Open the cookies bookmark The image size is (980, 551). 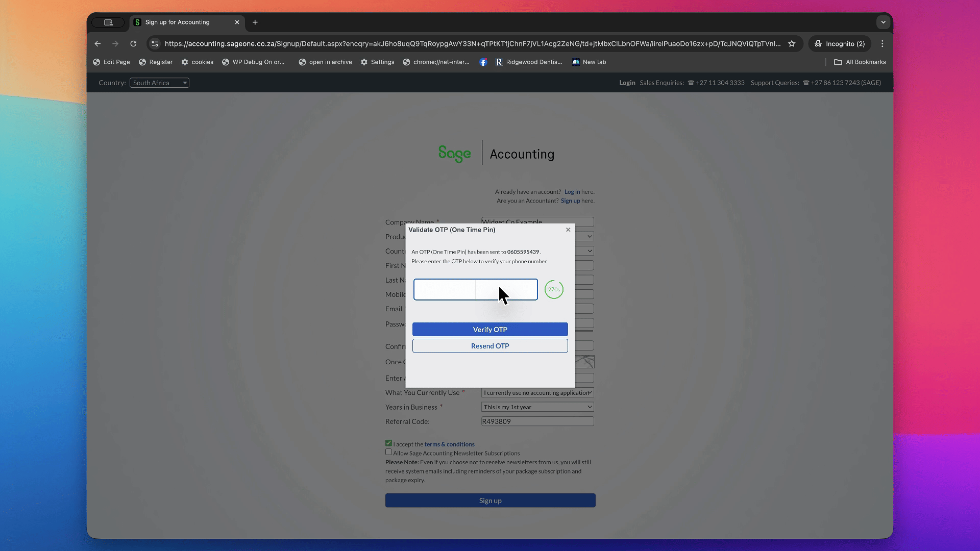[197, 62]
